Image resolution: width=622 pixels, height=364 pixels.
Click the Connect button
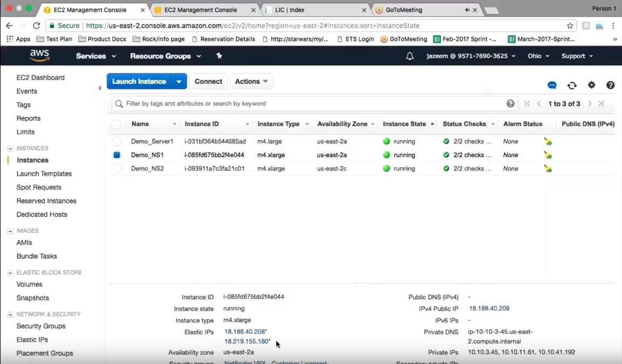(208, 81)
